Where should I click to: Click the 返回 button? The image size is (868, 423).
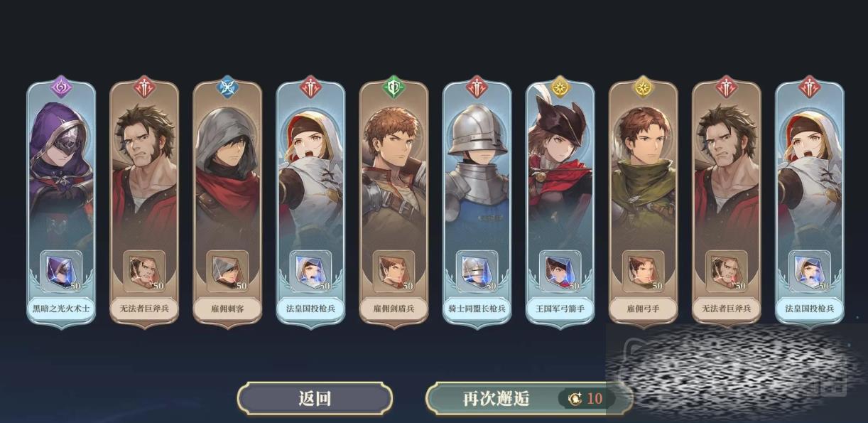point(315,398)
